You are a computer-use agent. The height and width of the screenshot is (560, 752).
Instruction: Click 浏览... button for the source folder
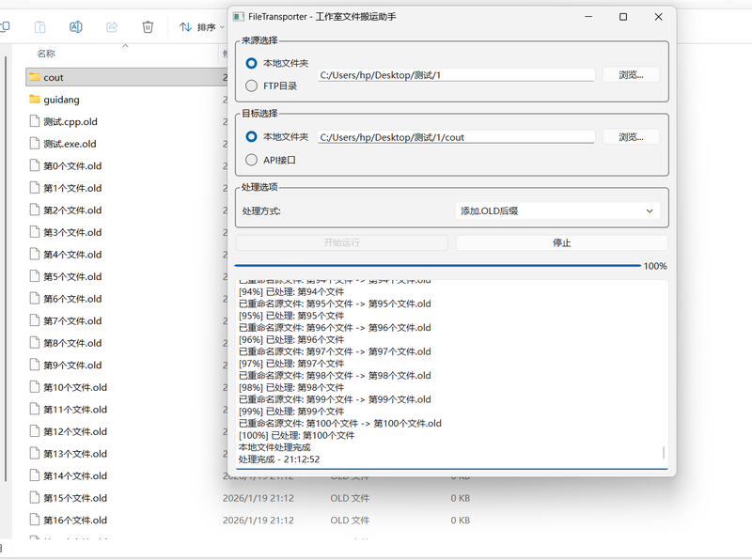click(631, 75)
